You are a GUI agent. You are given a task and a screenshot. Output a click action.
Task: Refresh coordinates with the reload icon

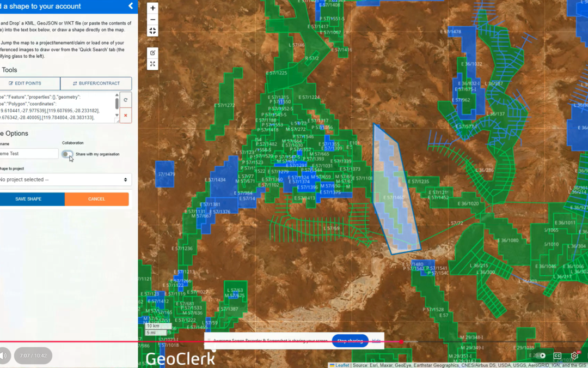point(125,100)
